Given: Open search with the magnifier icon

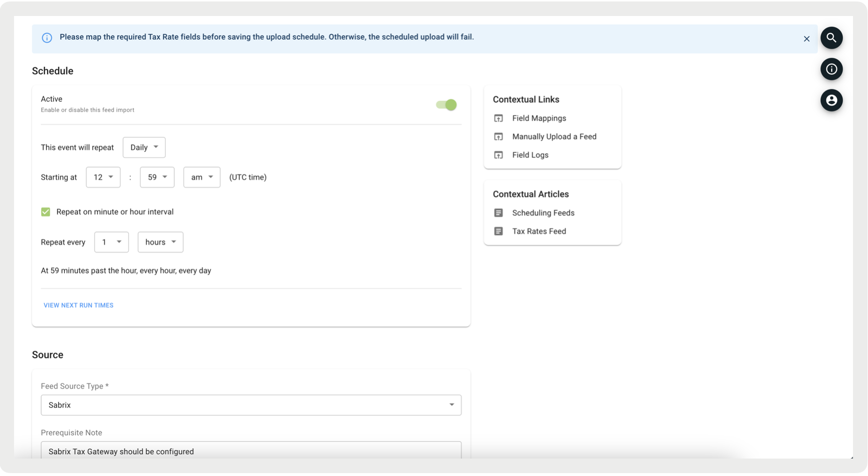Looking at the screenshot, I should [831, 38].
